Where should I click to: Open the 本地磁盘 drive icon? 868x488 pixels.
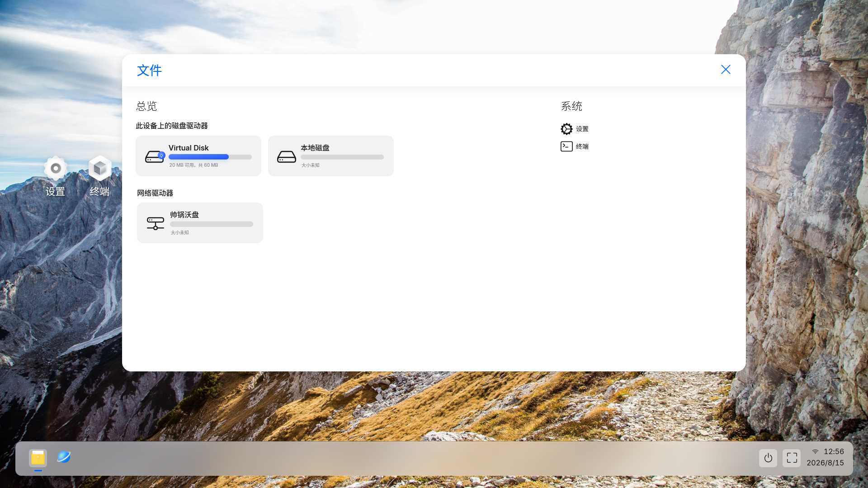click(287, 157)
